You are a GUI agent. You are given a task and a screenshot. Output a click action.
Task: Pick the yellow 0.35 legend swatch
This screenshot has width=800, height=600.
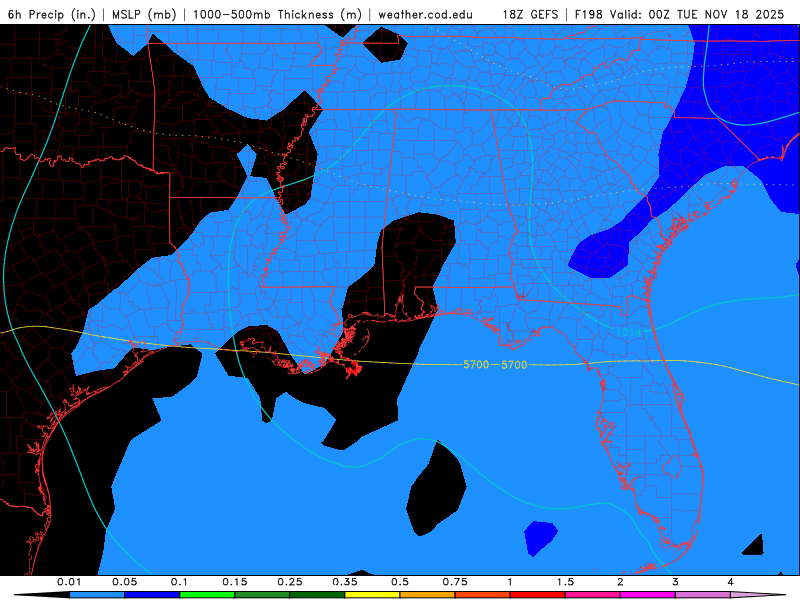[372, 595]
